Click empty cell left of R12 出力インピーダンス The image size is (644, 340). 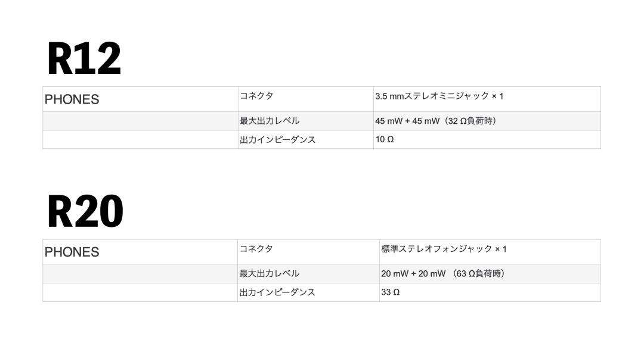(140, 139)
